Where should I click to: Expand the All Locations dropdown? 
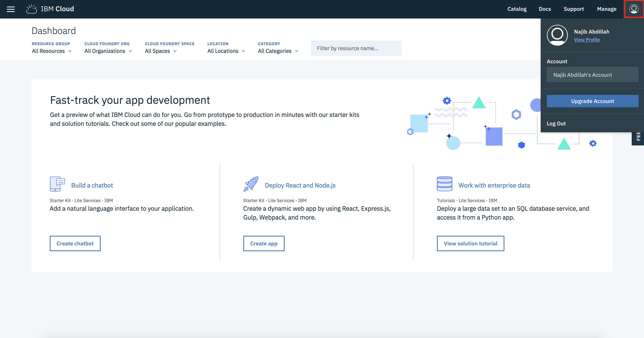pyautogui.click(x=226, y=51)
